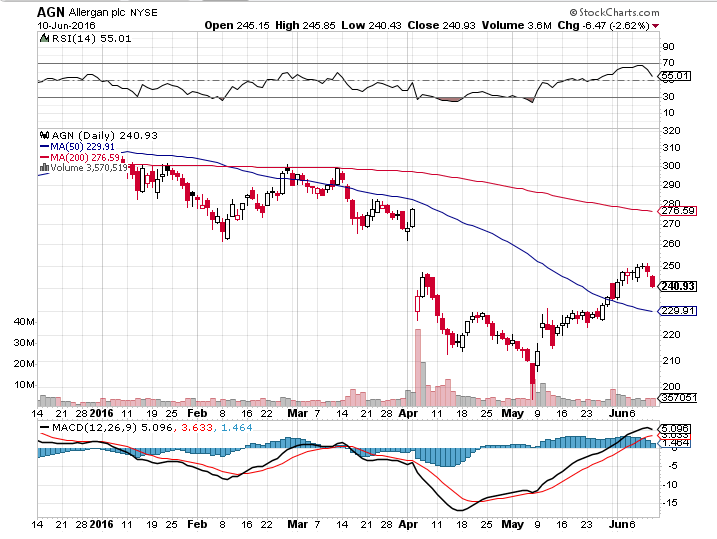Click the Mar label on the price chart axis
717x539 pixels.
click(x=298, y=413)
